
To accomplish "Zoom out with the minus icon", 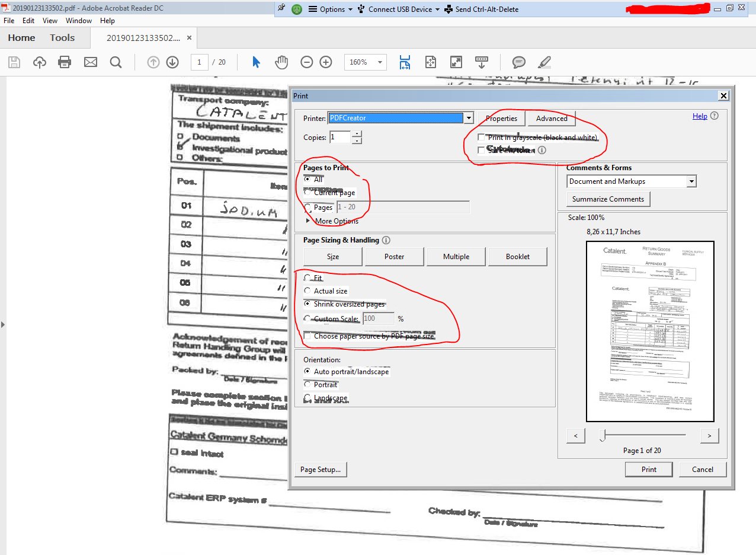I will (x=306, y=62).
